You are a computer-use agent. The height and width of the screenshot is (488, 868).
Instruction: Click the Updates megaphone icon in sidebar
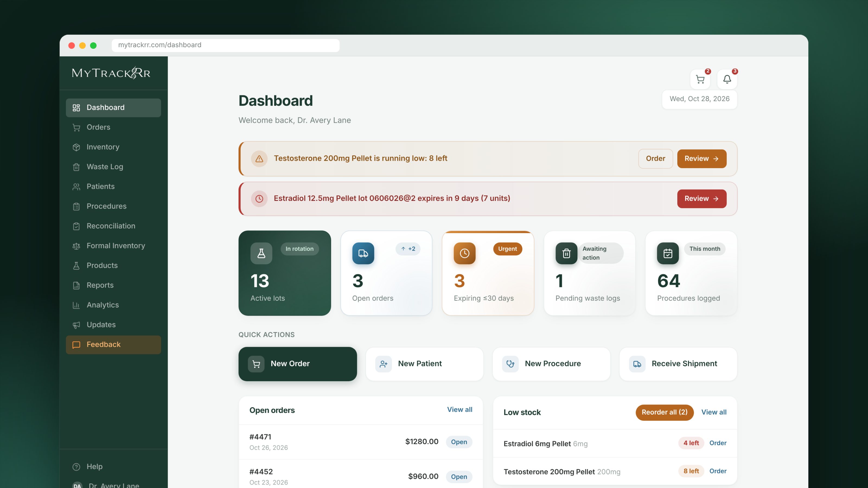(76, 325)
